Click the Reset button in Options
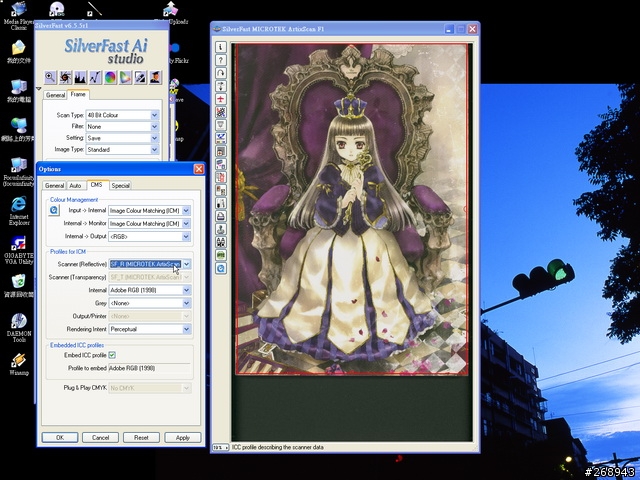The width and height of the screenshot is (640, 480). click(x=141, y=438)
